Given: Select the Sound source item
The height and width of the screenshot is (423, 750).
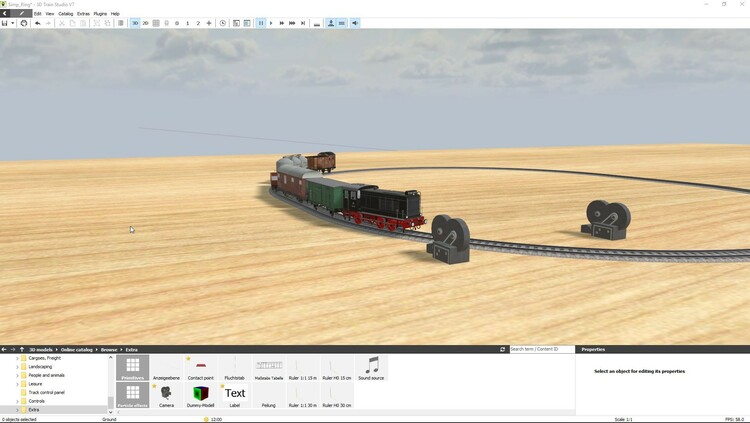Looking at the screenshot, I should [x=371, y=368].
